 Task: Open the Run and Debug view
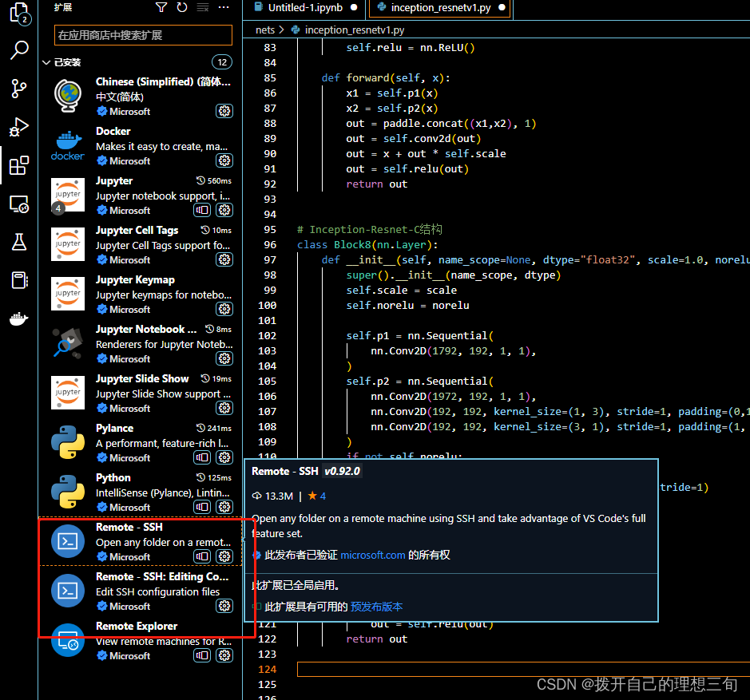(19, 127)
